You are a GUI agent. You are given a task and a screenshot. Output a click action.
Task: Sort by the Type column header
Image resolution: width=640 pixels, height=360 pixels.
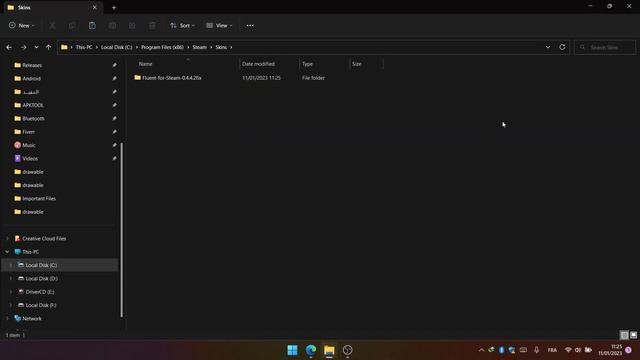(x=307, y=64)
